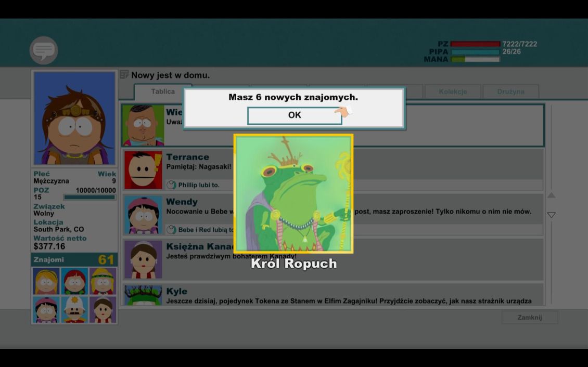Switch to the Kolekcje tab
Image resolution: width=588 pixels, height=367 pixels.
453,91
